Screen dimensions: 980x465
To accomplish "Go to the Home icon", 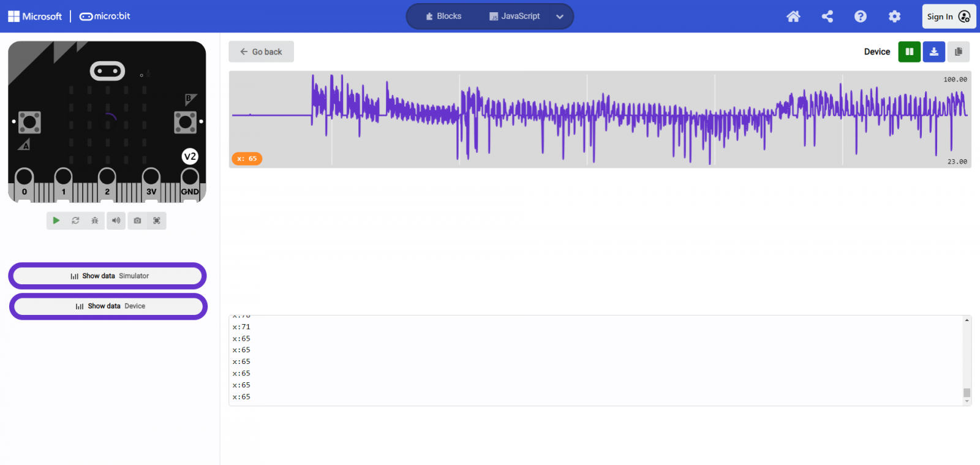I will pyautogui.click(x=793, y=17).
